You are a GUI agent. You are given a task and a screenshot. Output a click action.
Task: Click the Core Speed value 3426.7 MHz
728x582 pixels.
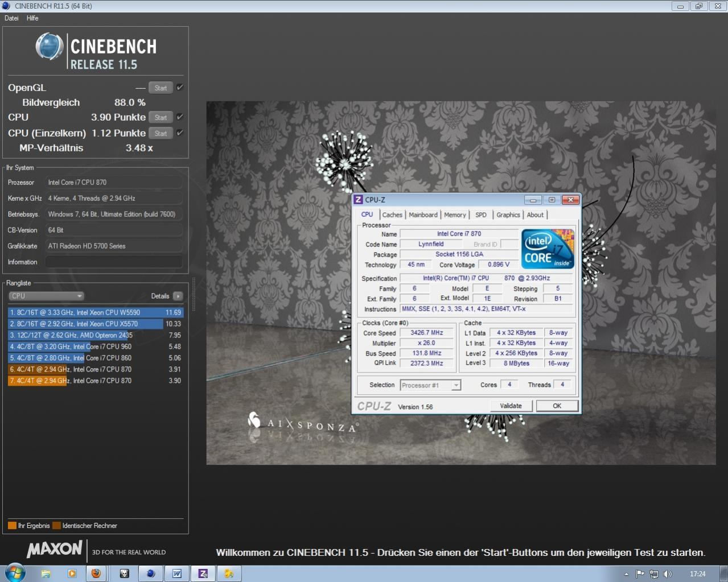(x=427, y=333)
